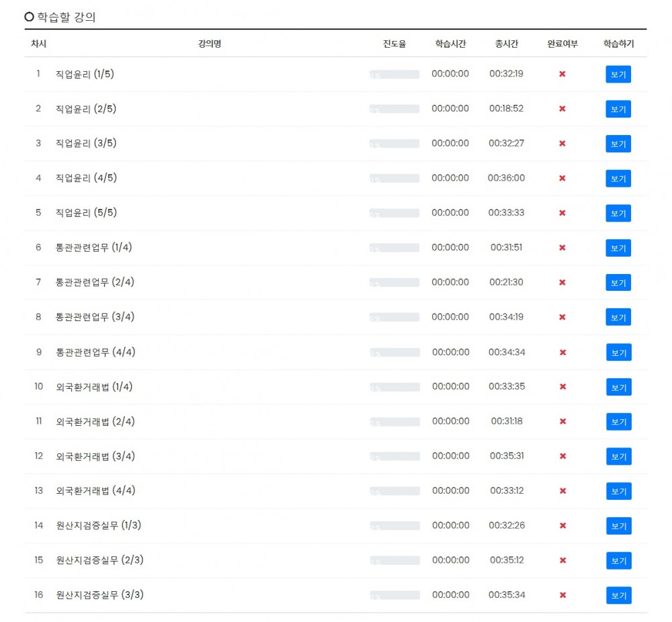Click lecture title 직업윤리 (3/5)
The image size is (672, 622).
86,144
